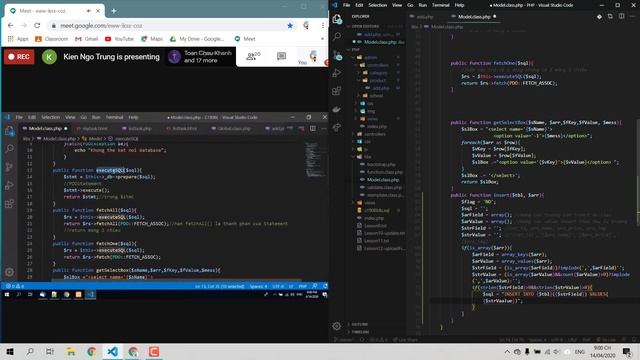Image resolution: width=640 pixels, height=360 pixels.
Task: Toggle the bookmark star in address bar
Action: (x=290, y=25)
